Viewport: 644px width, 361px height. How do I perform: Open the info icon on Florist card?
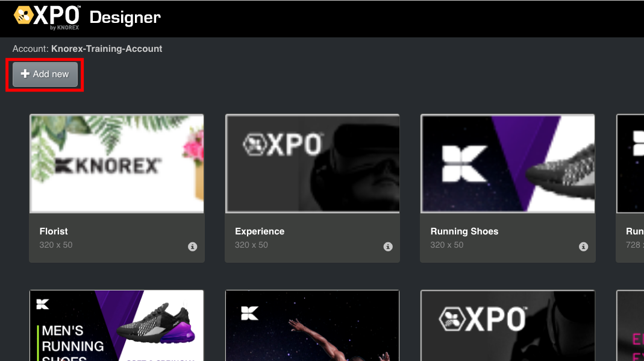click(x=193, y=246)
